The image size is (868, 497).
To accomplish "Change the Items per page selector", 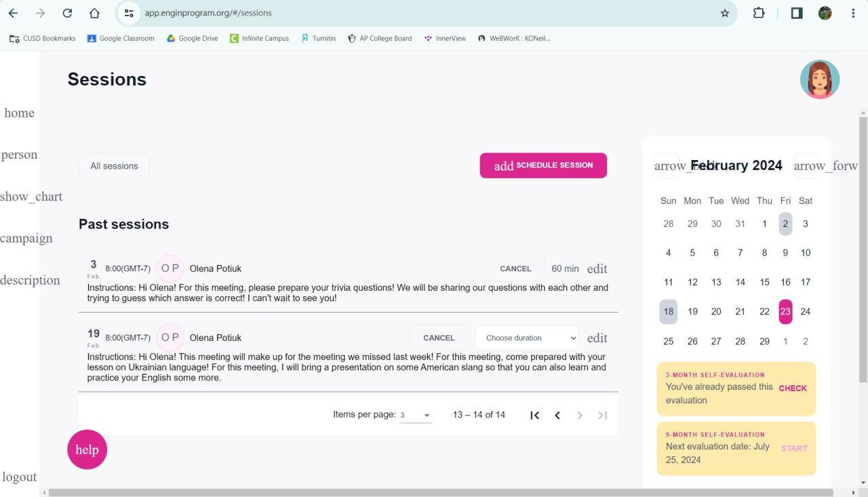I will (416, 415).
